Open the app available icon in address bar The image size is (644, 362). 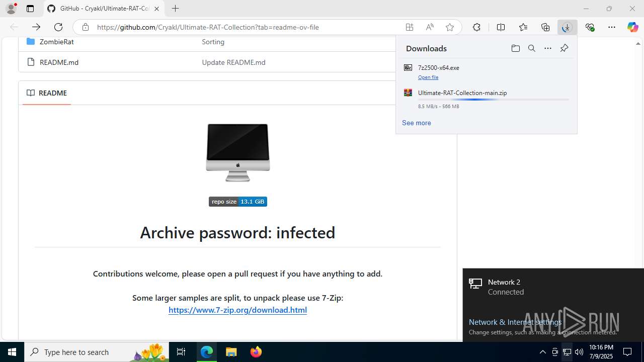(410, 27)
